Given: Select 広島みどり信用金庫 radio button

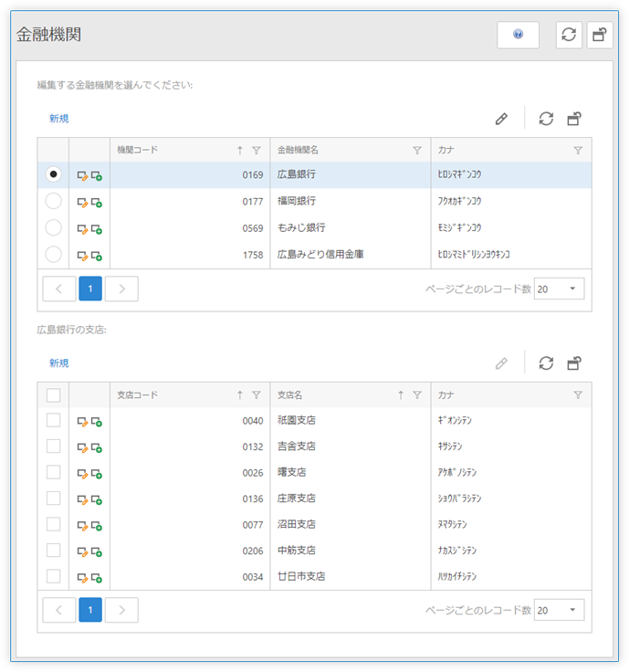Looking at the screenshot, I should (53, 254).
